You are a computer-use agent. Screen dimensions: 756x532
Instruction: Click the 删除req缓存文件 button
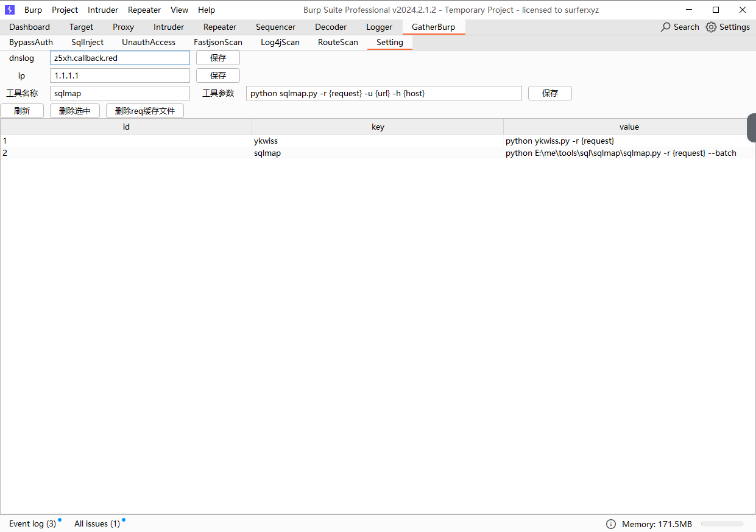(x=145, y=111)
